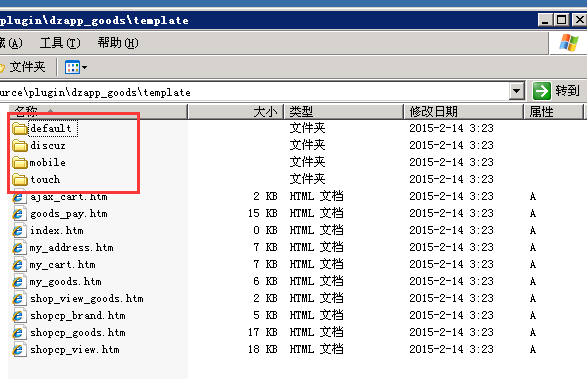Open the touch folder icon
Image resolution: width=587 pixels, height=379 pixels.
20,179
